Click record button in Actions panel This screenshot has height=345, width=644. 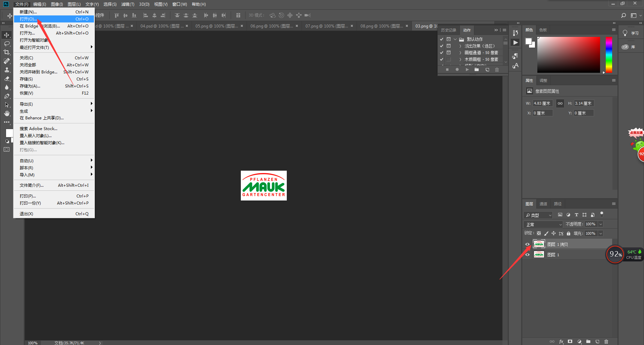tap(457, 70)
